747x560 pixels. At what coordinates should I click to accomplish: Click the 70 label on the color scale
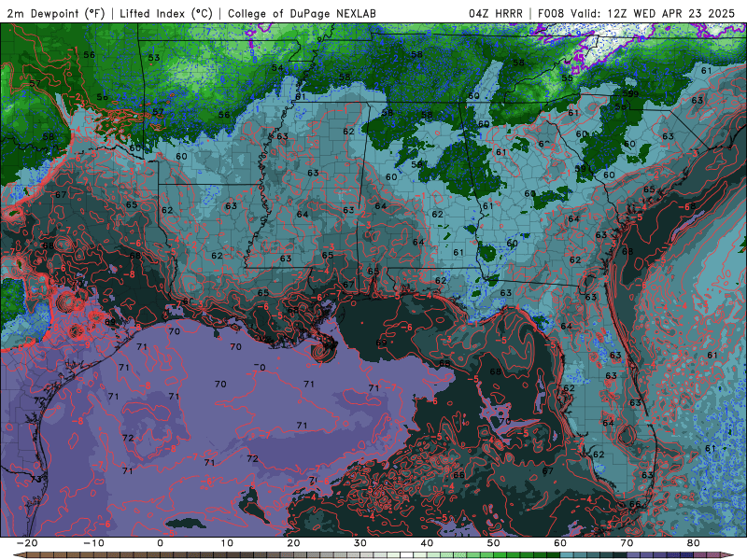tap(627, 543)
